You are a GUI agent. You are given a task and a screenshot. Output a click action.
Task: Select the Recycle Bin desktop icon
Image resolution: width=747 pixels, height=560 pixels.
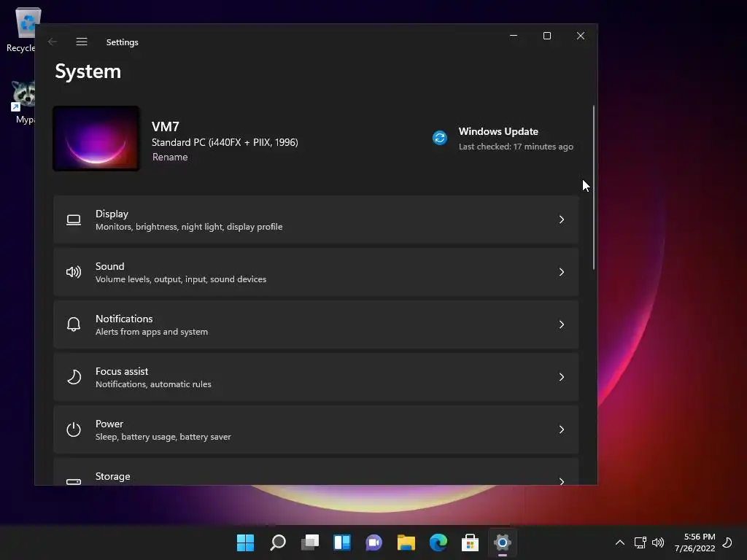(21, 29)
